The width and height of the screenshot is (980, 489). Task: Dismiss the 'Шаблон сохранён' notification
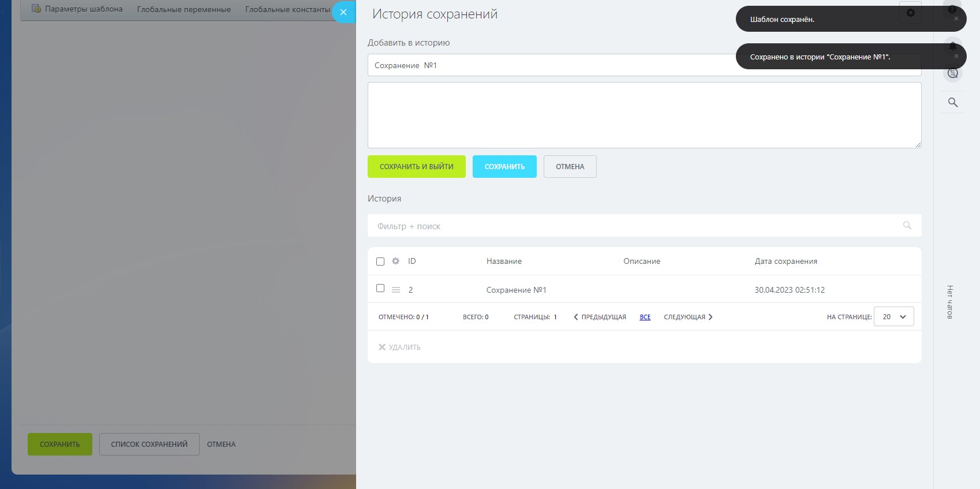(x=956, y=18)
